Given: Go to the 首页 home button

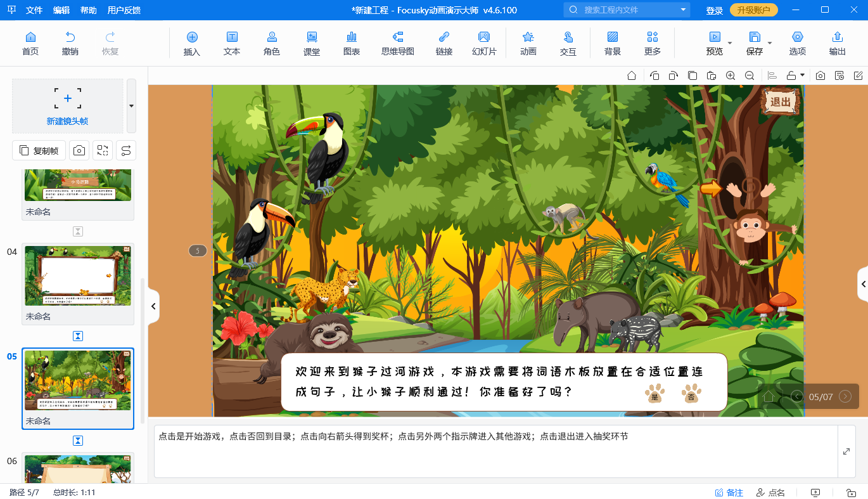Looking at the screenshot, I should (30, 43).
